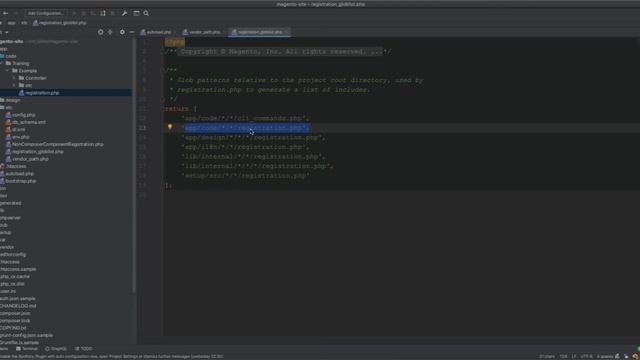Open the TODO tool window
Screen dimensions: 640x360
point(84,349)
